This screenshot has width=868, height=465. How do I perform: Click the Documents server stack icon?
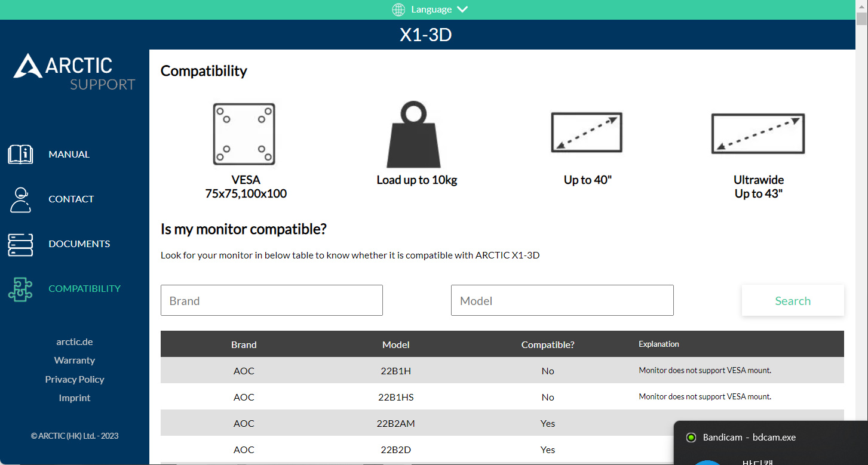coord(20,244)
